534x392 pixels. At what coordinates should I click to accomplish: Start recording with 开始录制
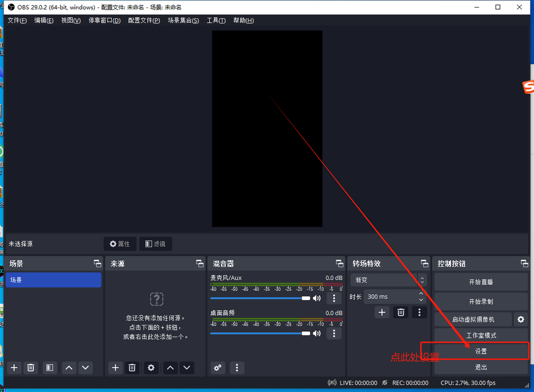[481, 301]
